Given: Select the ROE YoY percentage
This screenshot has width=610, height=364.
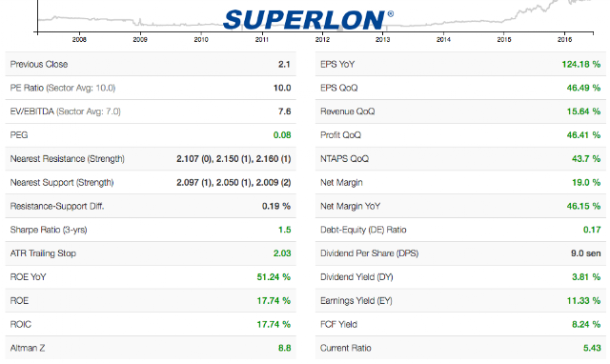Looking at the screenshot, I should [274, 277].
